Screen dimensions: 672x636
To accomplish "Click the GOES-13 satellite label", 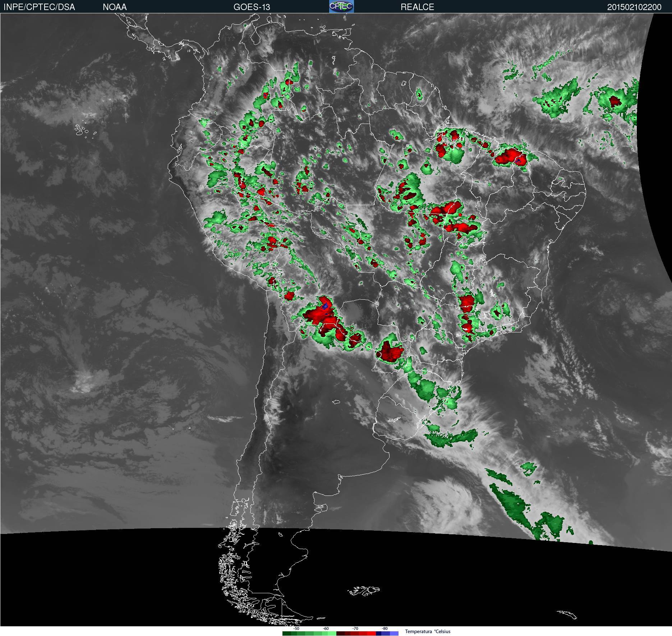I will click(x=252, y=7).
